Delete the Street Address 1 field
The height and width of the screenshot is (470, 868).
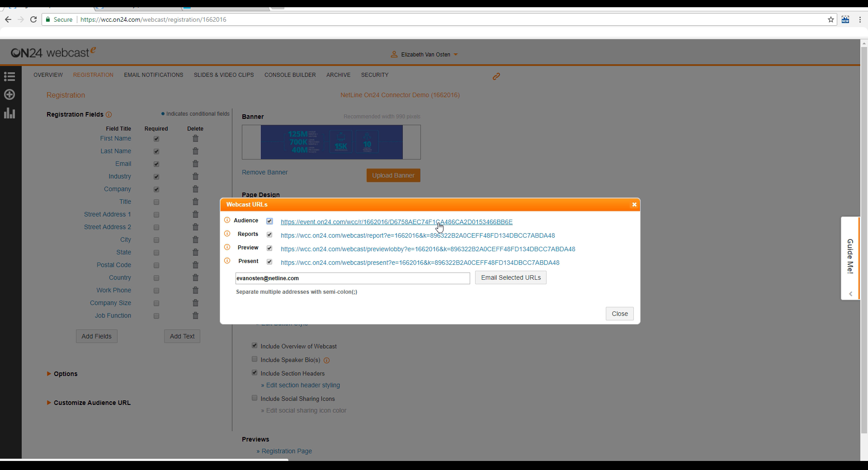tap(195, 214)
